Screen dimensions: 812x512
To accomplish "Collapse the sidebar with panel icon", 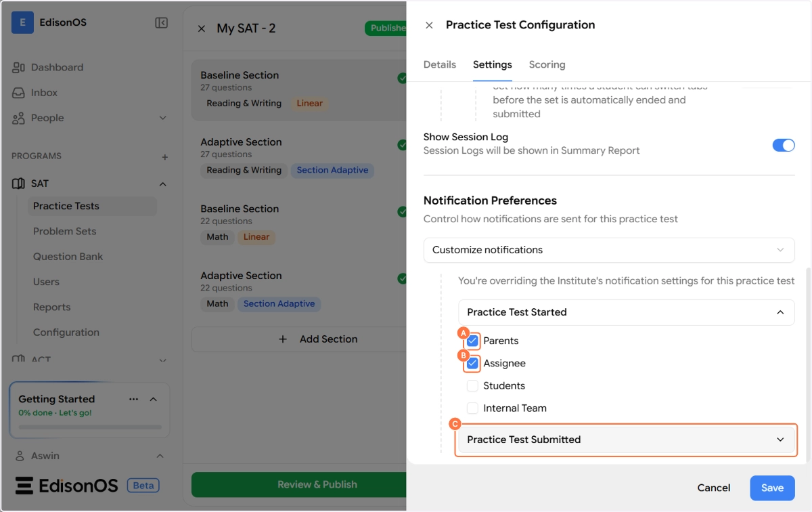I will point(161,23).
